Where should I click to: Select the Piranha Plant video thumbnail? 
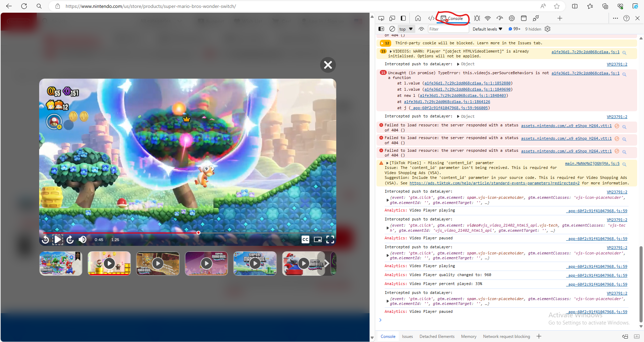[x=109, y=263]
